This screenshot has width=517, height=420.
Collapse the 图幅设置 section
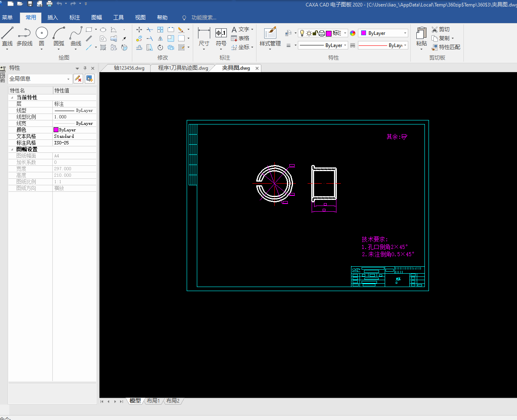coord(12,150)
